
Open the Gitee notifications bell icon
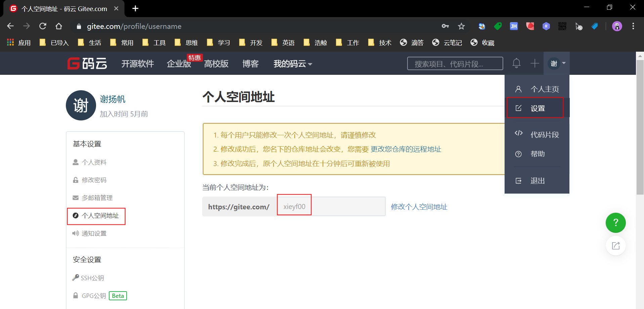pos(516,63)
